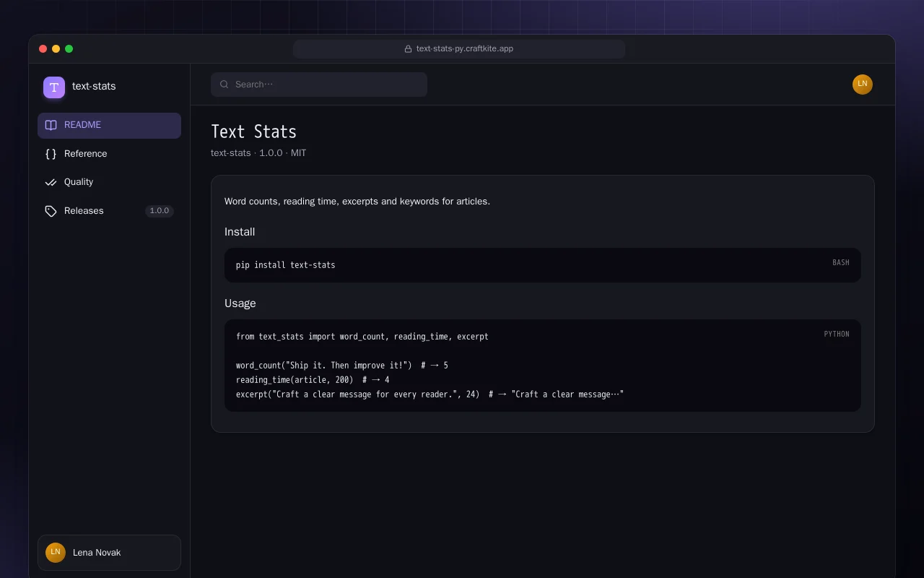This screenshot has height=578, width=924.
Task: Focus the Search input field
Action: [319, 85]
